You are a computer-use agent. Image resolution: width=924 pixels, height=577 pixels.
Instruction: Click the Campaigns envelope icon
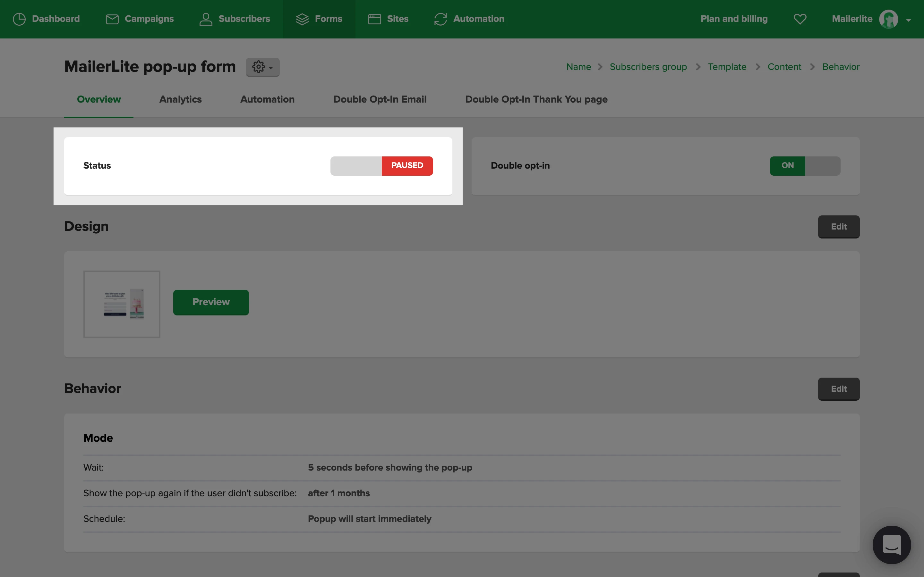click(112, 19)
